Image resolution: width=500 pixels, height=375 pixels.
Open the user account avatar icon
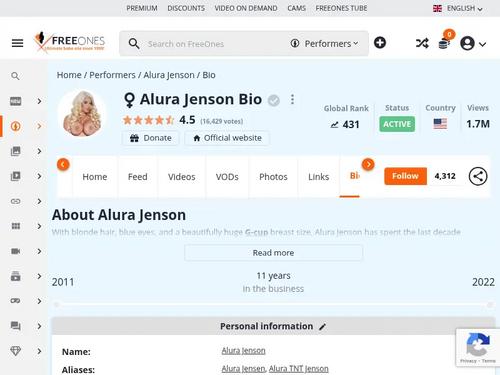pos(467,43)
